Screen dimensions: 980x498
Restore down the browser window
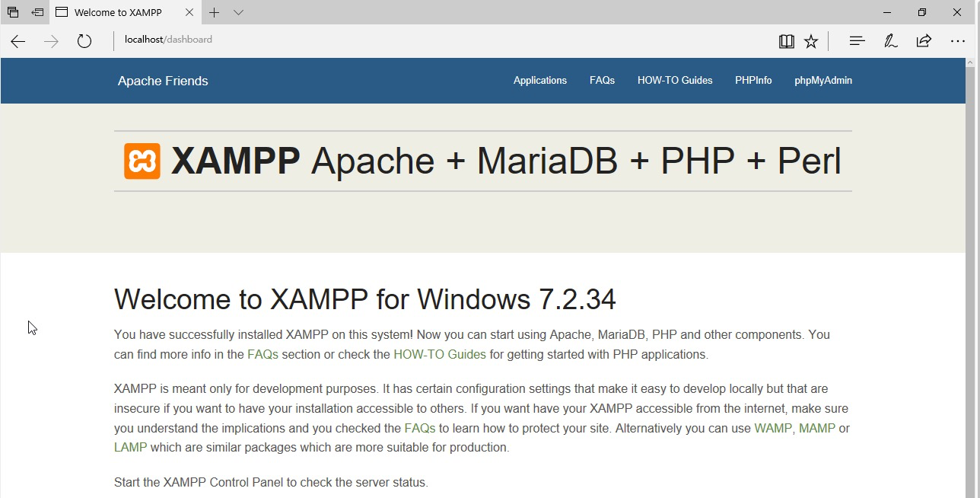(x=922, y=12)
